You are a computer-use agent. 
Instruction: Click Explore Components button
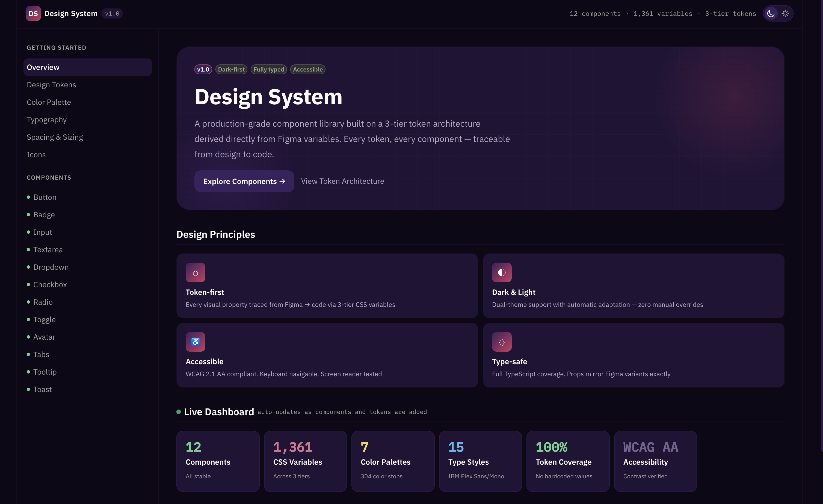click(244, 181)
